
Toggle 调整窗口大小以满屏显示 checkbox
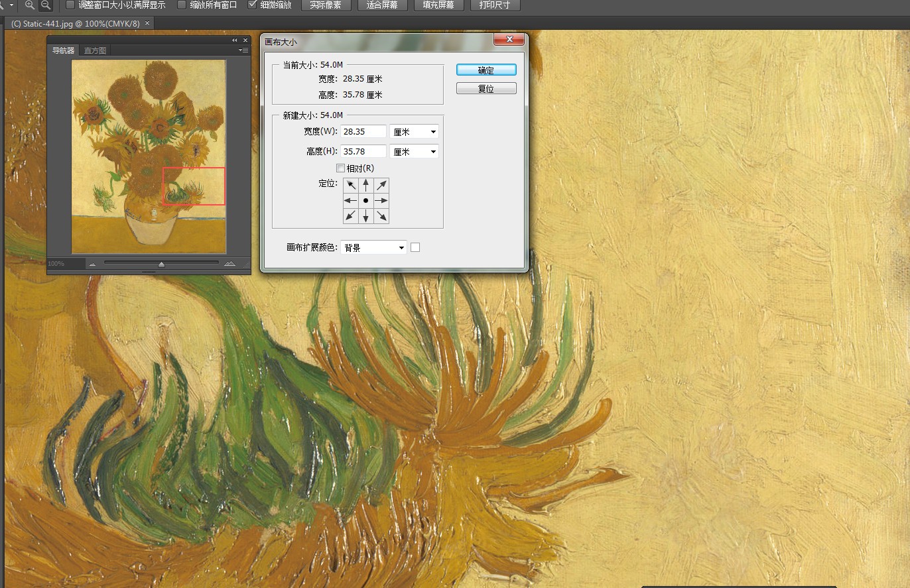pyautogui.click(x=70, y=5)
